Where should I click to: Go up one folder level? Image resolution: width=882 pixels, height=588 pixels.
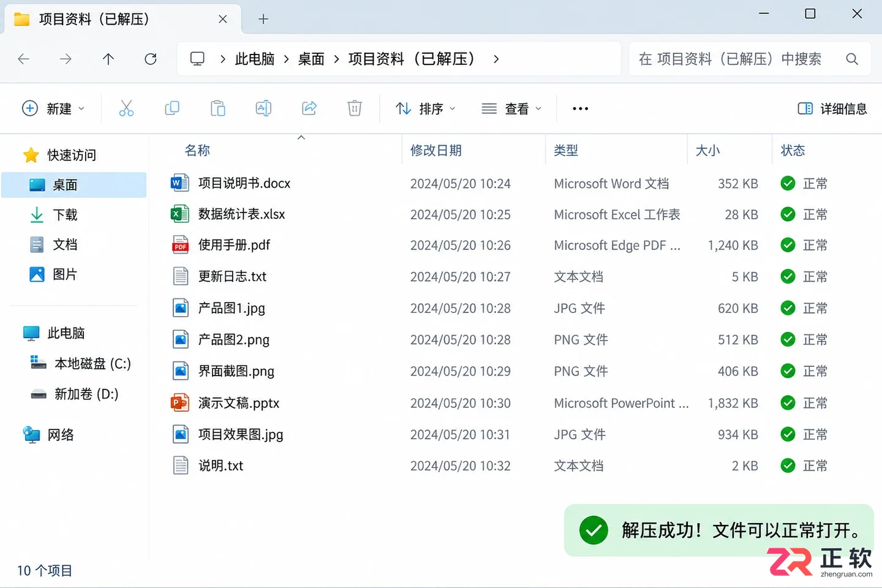pos(108,59)
